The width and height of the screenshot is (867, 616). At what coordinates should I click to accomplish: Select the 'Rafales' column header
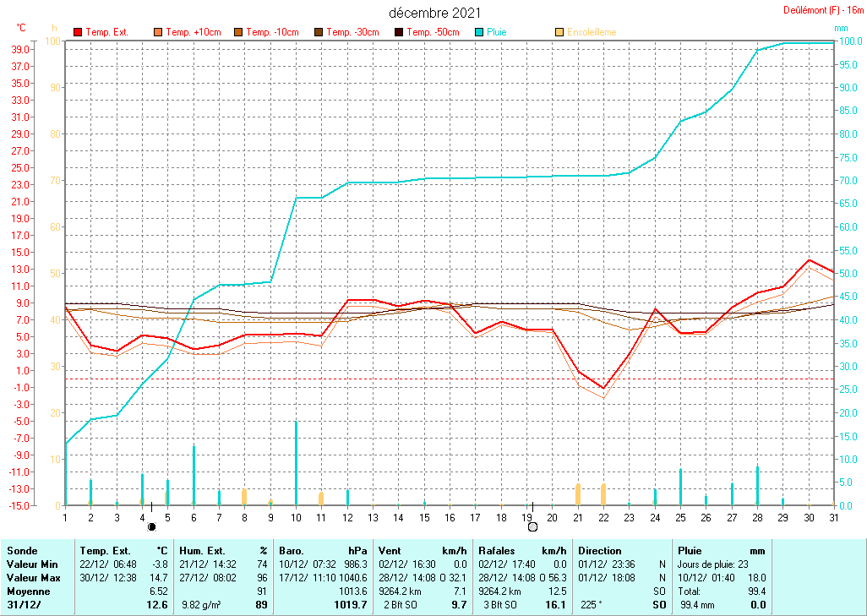[x=496, y=550]
